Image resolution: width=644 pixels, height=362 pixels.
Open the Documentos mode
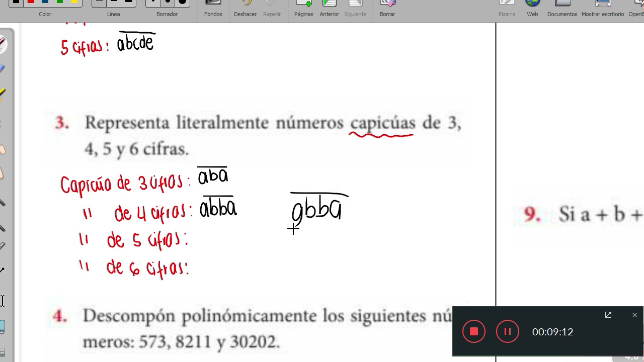pyautogui.click(x=562, y=9)
